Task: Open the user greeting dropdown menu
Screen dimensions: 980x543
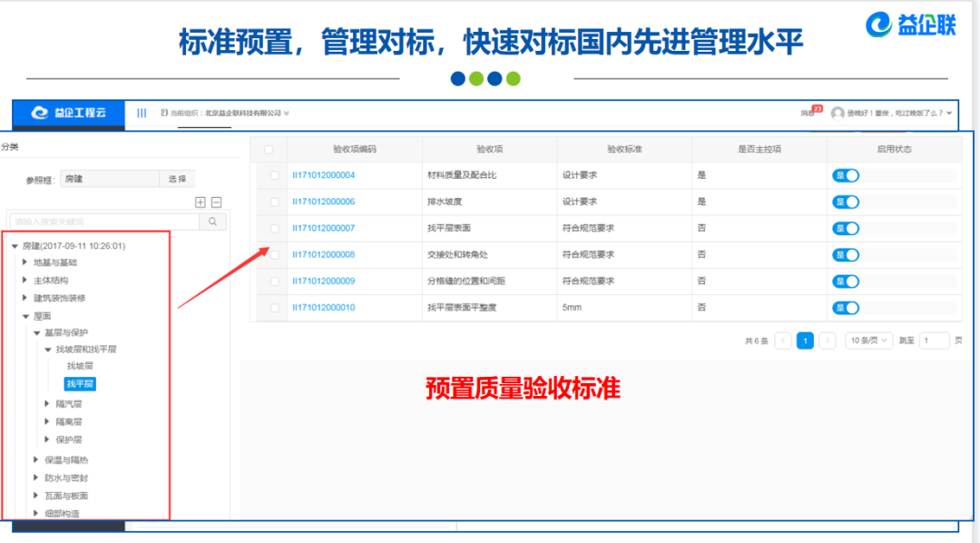Action: (x=898, y=114)
